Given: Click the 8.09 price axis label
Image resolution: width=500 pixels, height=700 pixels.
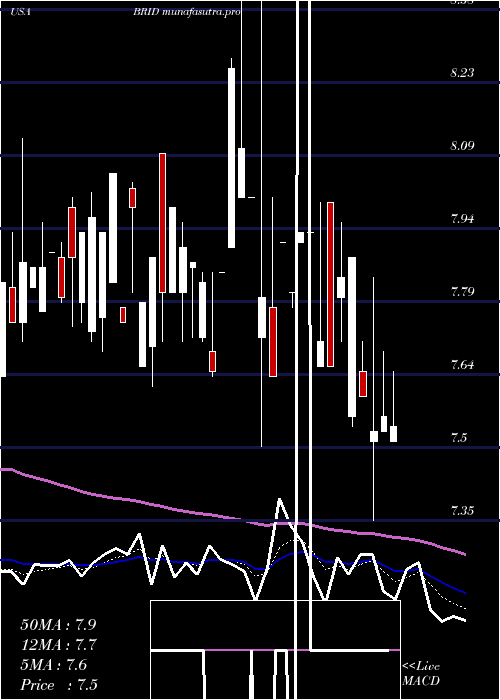Looking at the screenshot, I should [x=462, y=146].
